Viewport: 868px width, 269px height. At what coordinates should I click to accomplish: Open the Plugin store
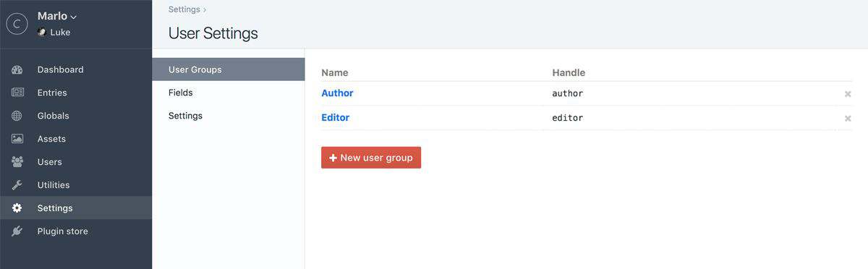[x=76, y=231]
